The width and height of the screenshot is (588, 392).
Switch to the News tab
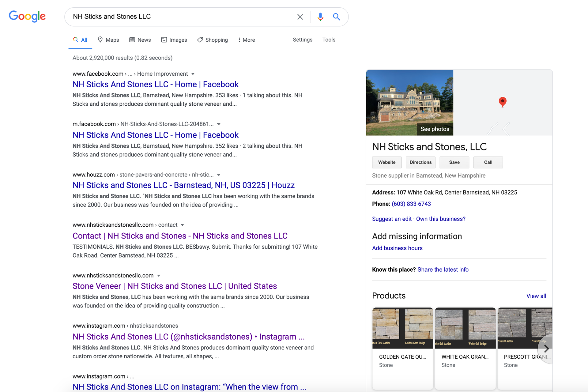(140, 40)
